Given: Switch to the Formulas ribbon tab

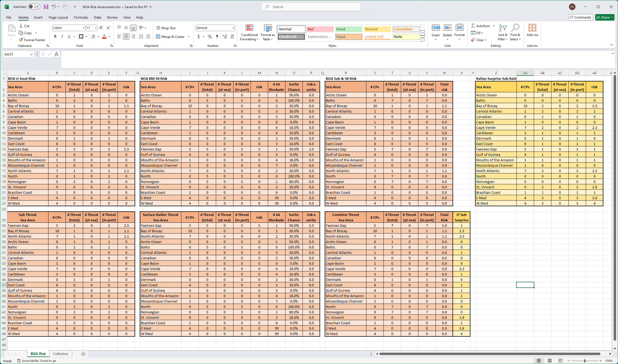Looking at the screenshot, I should (81, 17).
